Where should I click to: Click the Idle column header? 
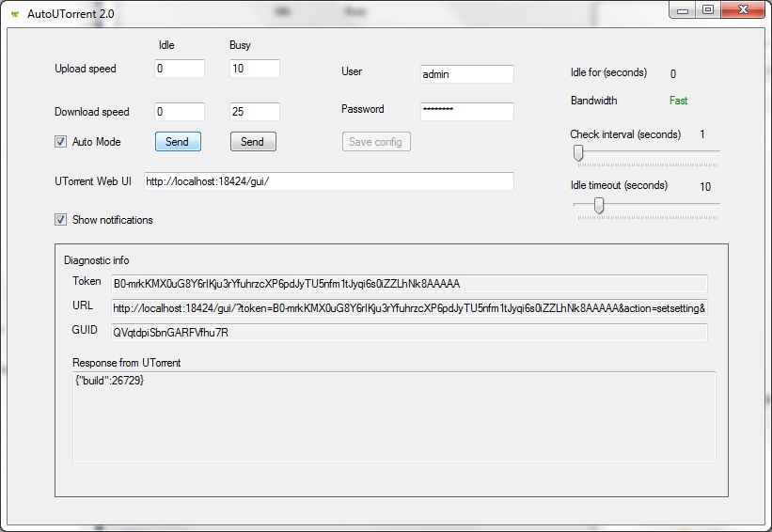tap(166, 45)
